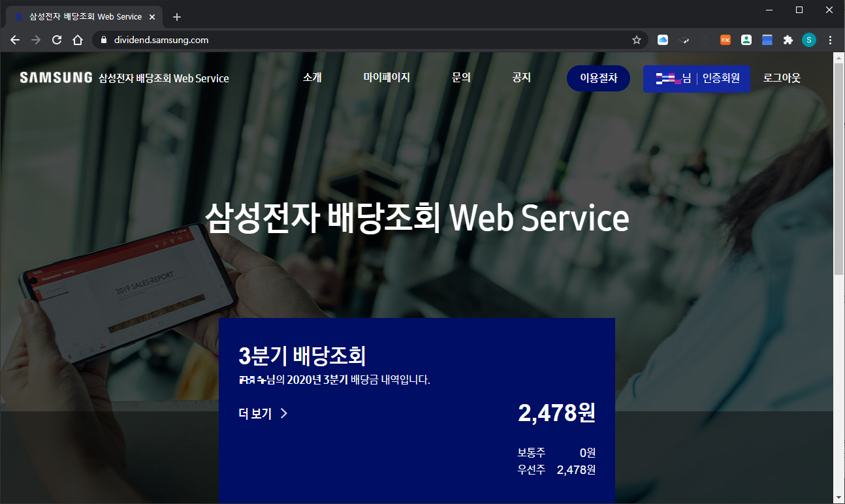Open the Chrome profile avatar S
Viewport: 845px width, 504px height.
(809, 40)
